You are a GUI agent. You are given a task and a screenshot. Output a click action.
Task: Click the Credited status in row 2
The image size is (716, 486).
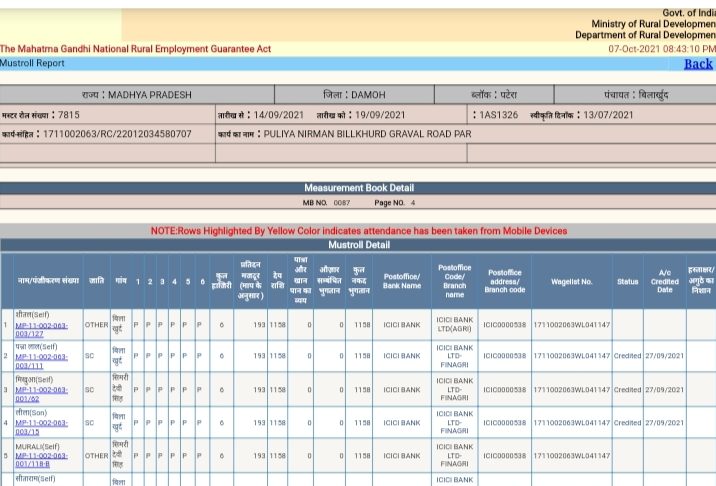point(627,356)
